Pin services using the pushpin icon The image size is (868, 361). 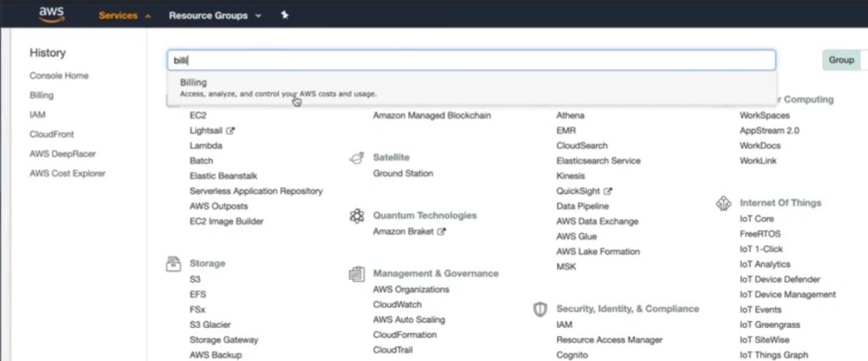point(285,15)
